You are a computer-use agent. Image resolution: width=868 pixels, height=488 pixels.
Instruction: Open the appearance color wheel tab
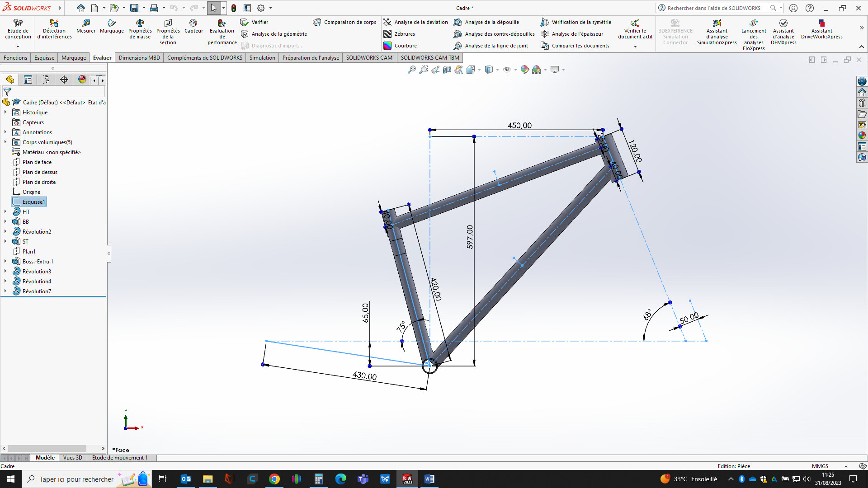tap(82, 80)
